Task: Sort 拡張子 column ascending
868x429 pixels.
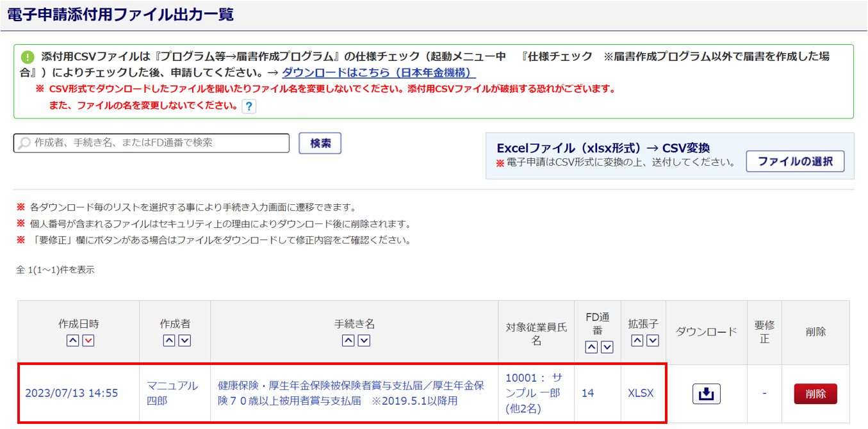Action: 637,341
